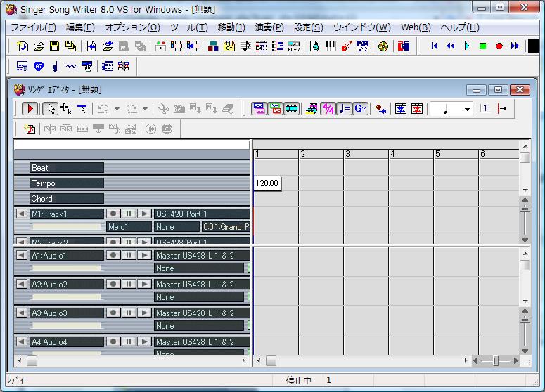Open the A7 chord shield icon
This screenshot has width=545, height=392.
point(39,66)
